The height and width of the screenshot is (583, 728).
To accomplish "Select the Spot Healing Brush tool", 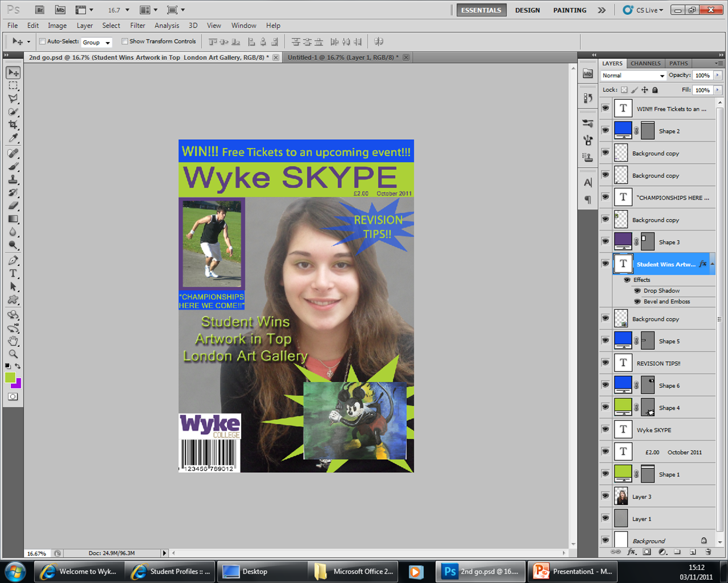I will pyautogui.click(x=13, y=153).
